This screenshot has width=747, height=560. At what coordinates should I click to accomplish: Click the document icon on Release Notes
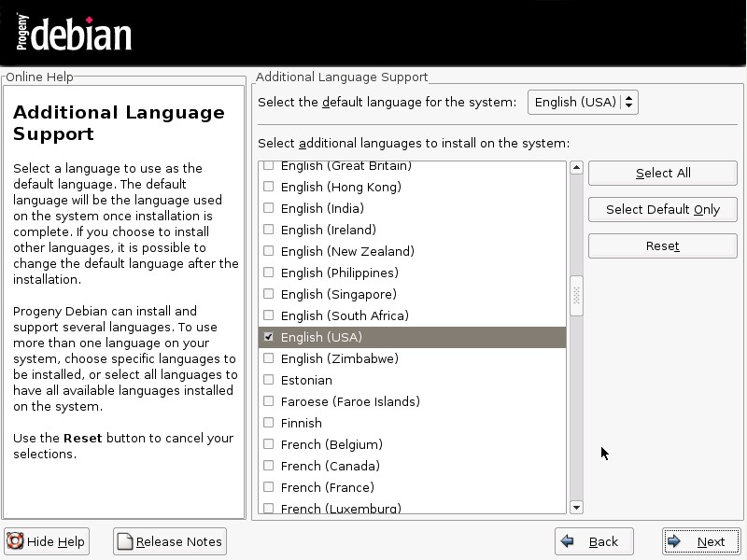pyautogui.click(x=124, y=541)
